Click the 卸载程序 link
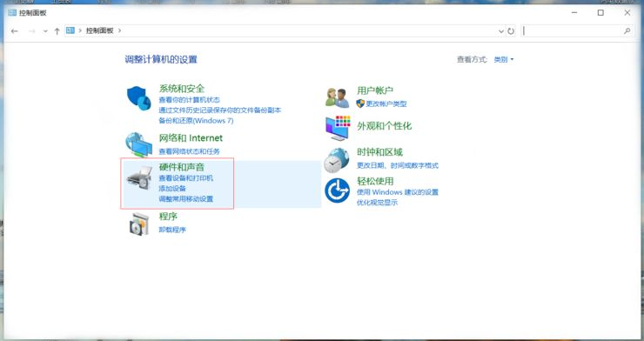This screenshot has height=341, width=644. (172, 230)
